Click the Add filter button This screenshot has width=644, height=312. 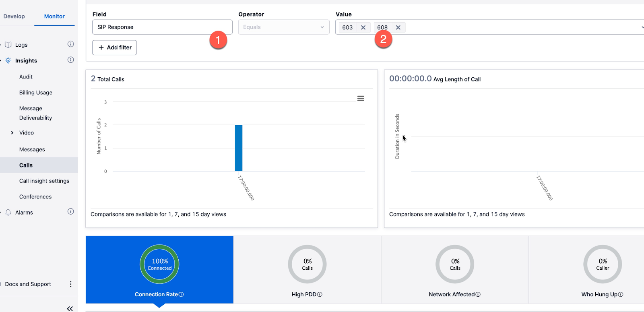point(115,48)
